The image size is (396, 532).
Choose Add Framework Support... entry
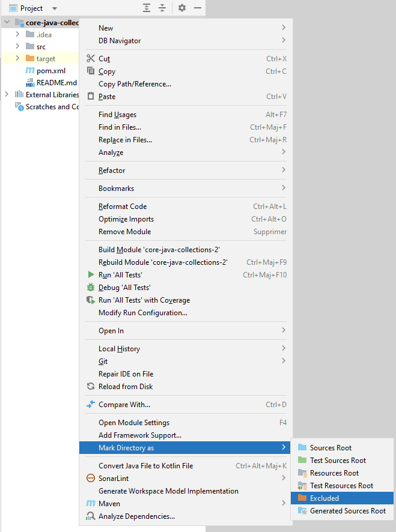click(x=186, y=435)
